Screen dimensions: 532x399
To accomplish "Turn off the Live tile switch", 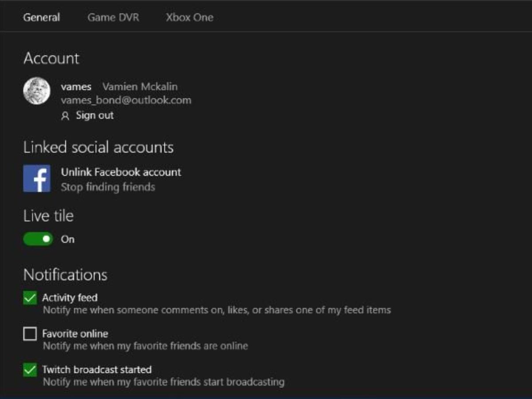I will coord(38,239).
